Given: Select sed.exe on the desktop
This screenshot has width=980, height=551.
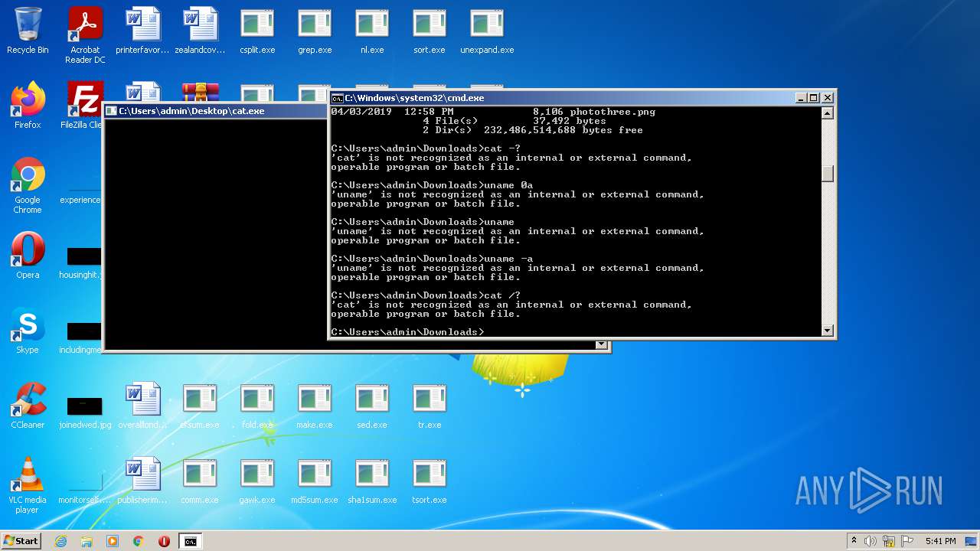Looking at the screenshot, I should [x=372, y=406].
